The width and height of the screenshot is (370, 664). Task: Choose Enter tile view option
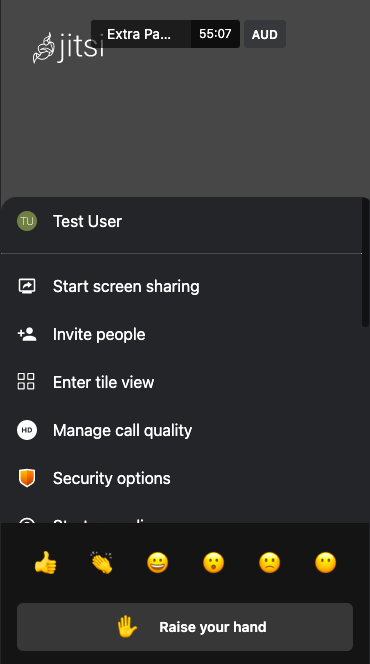(x=182, y=382)
